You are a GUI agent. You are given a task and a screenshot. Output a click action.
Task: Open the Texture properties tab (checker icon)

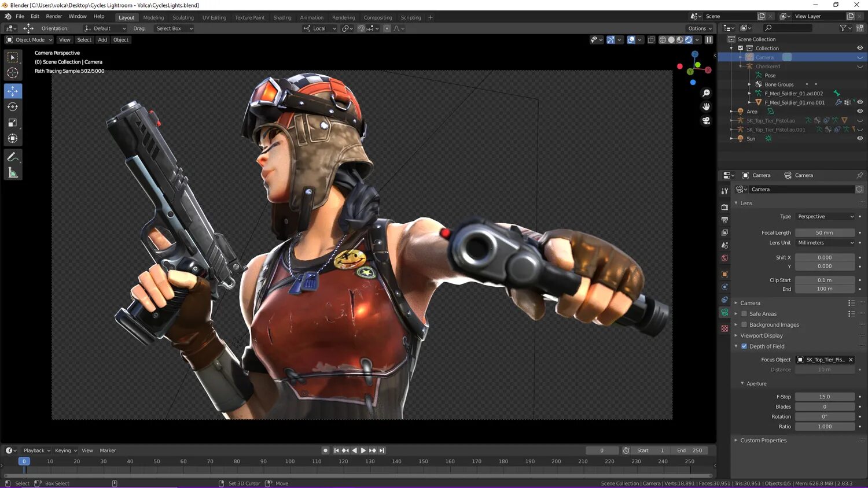pos(724,328)
